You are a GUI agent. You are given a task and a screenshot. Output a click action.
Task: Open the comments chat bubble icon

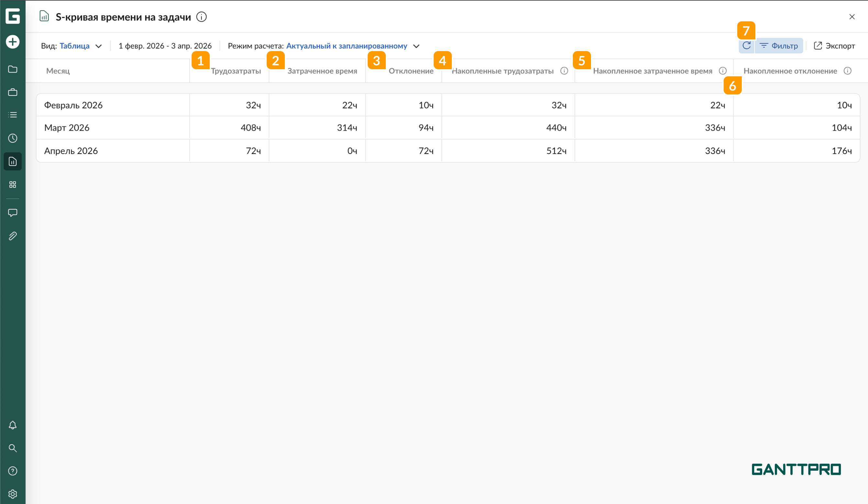click(13, 213)
